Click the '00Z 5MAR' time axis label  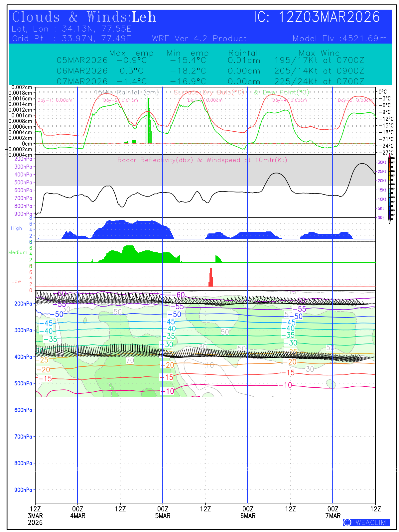point(163,512)
